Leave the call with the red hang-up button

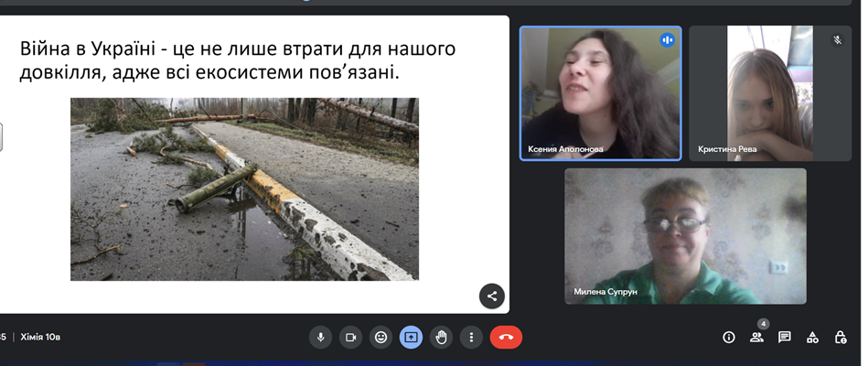(x=506, y=338)
